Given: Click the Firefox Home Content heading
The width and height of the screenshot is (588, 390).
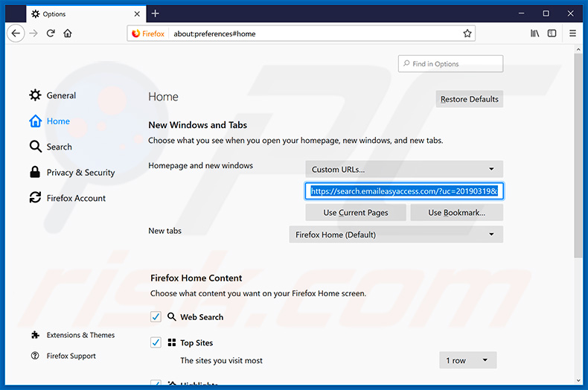Looking at the screenshot, I should coord(196,278).
